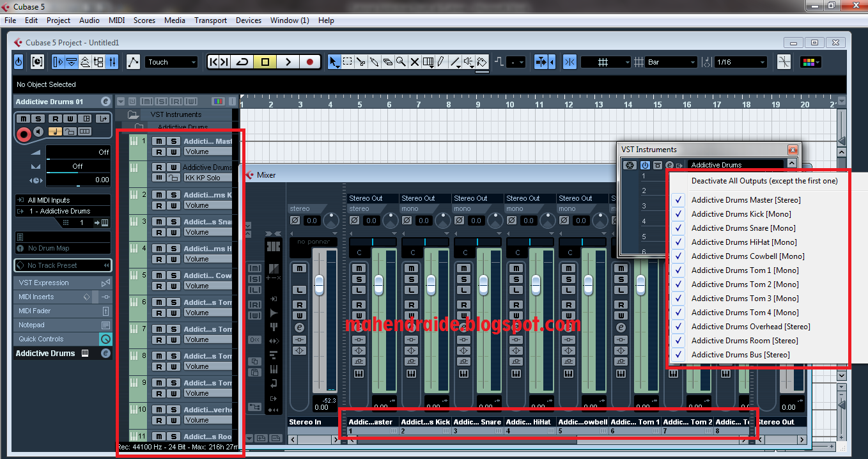Viewport: 868px width, 459px height.
Task: Click the VST Instruments folder track
Action: click(175, 114)
